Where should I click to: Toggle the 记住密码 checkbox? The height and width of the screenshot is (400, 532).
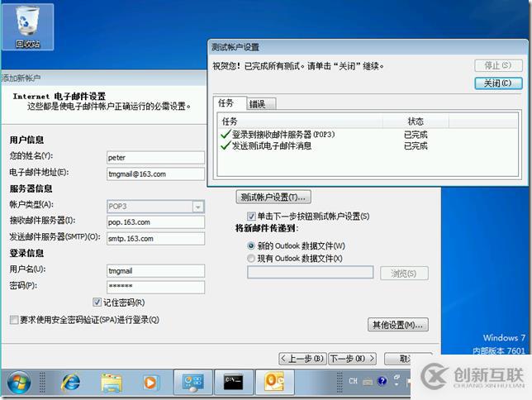(97, 302)
